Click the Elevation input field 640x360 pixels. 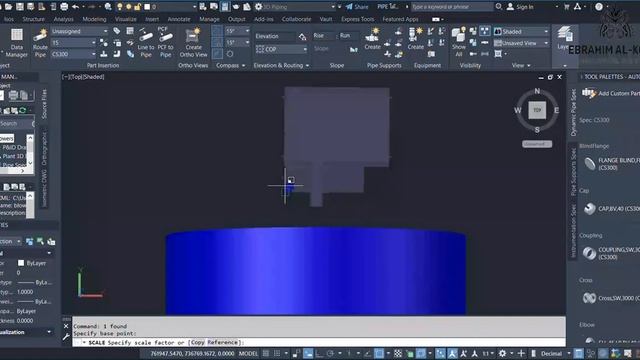275,36
